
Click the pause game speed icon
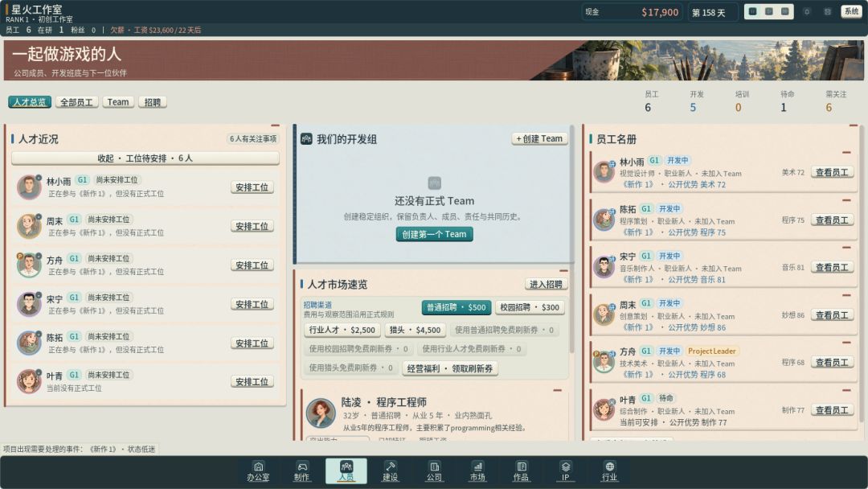(753, 11)
